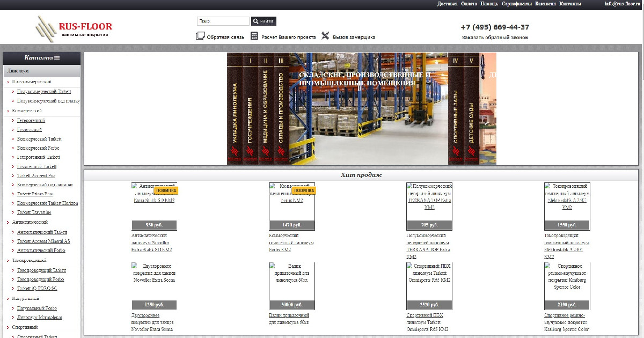Open Антистатический Forbo catalog item
Image resolution: width=644 pixels, height=338 pixels.
41,251
